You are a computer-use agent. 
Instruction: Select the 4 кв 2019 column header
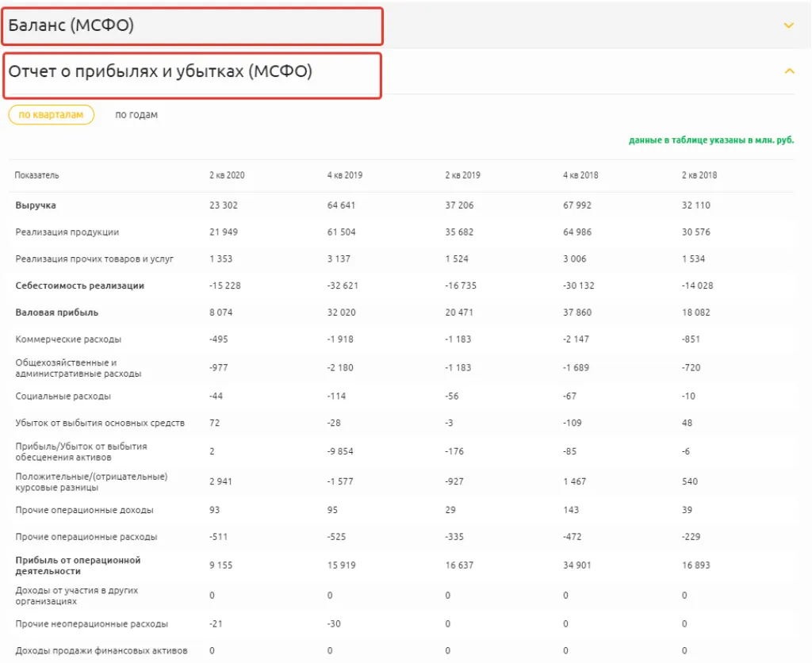click(345, 175)
